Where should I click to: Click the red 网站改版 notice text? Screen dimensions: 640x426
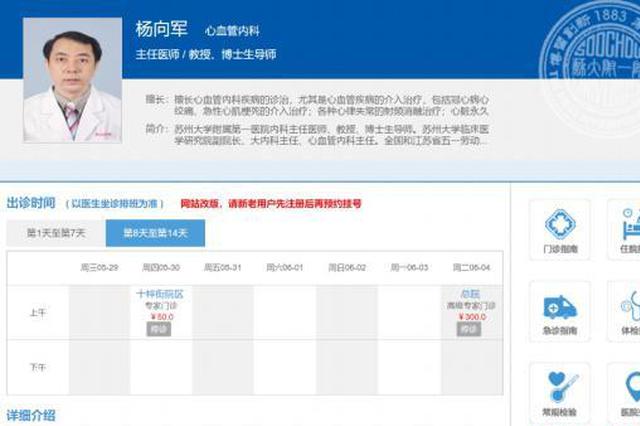[271, 204]
